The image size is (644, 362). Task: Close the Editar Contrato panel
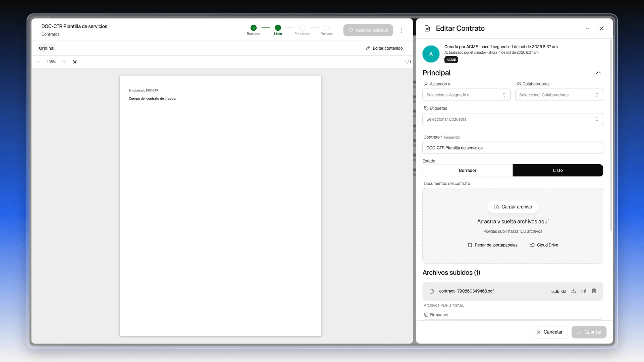point(602,28)
